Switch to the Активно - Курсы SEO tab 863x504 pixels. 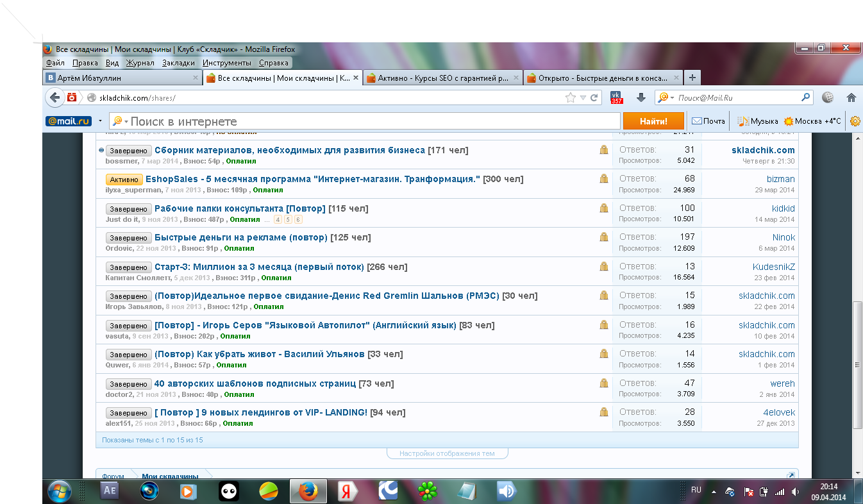[442, 78]
